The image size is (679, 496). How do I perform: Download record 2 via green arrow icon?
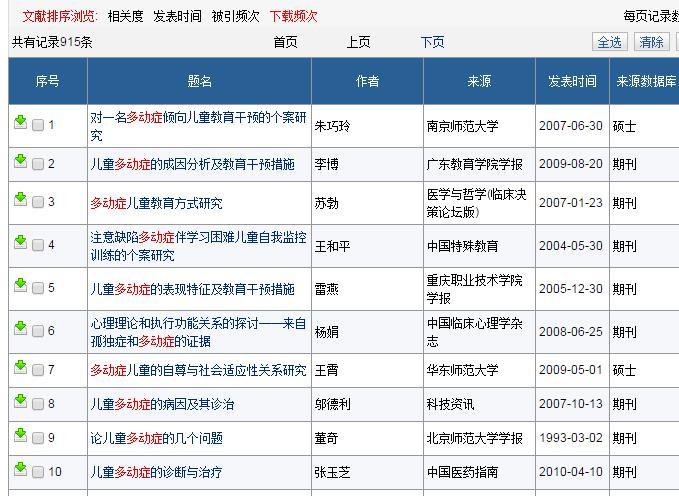(x=20, y=161)
